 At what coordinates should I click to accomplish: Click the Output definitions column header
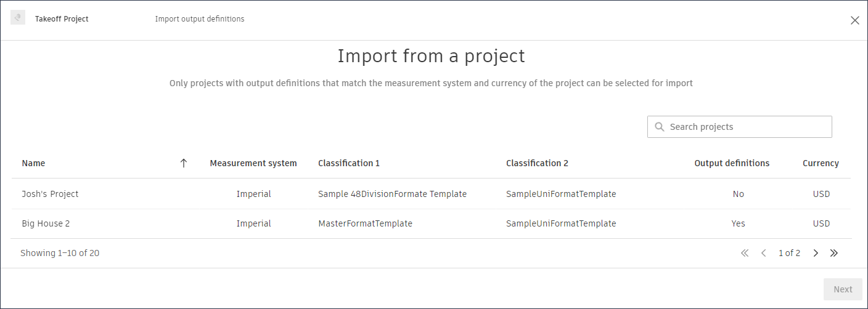click(x=732, y=163)
